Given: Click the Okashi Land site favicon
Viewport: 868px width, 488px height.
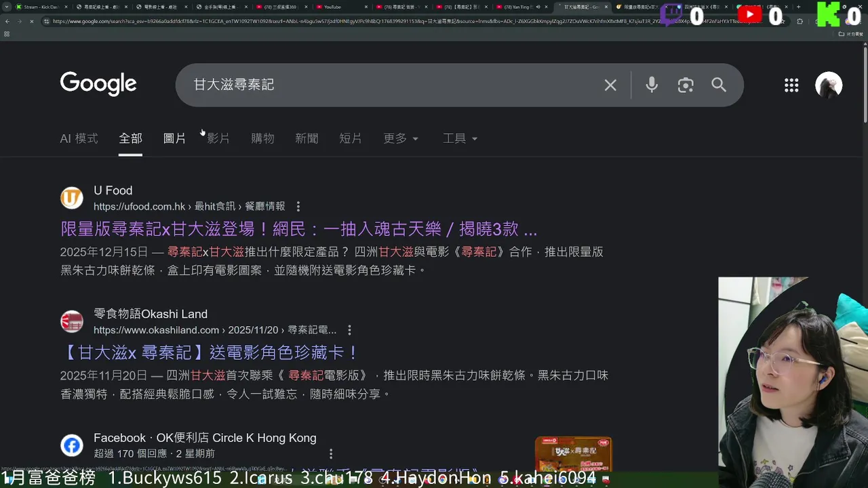Looking at the screenshot, I should (x=72, y=321).
